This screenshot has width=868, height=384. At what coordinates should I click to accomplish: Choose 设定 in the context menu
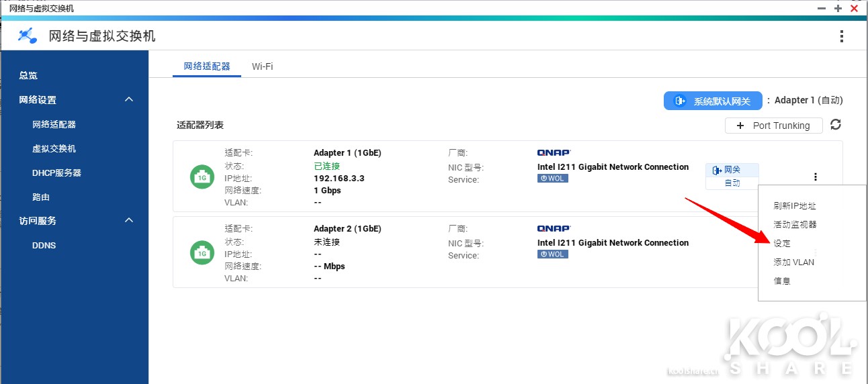tap(782, 243)
